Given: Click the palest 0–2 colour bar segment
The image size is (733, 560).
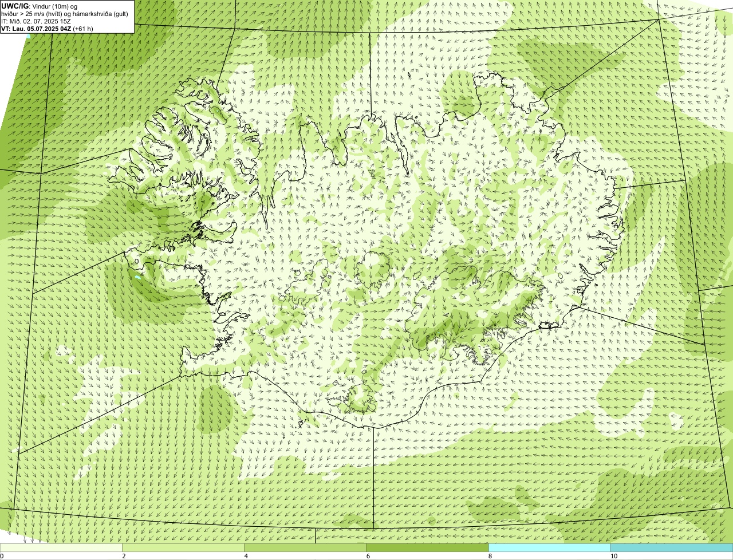Looking at the screenshot, I should (61, 548).
